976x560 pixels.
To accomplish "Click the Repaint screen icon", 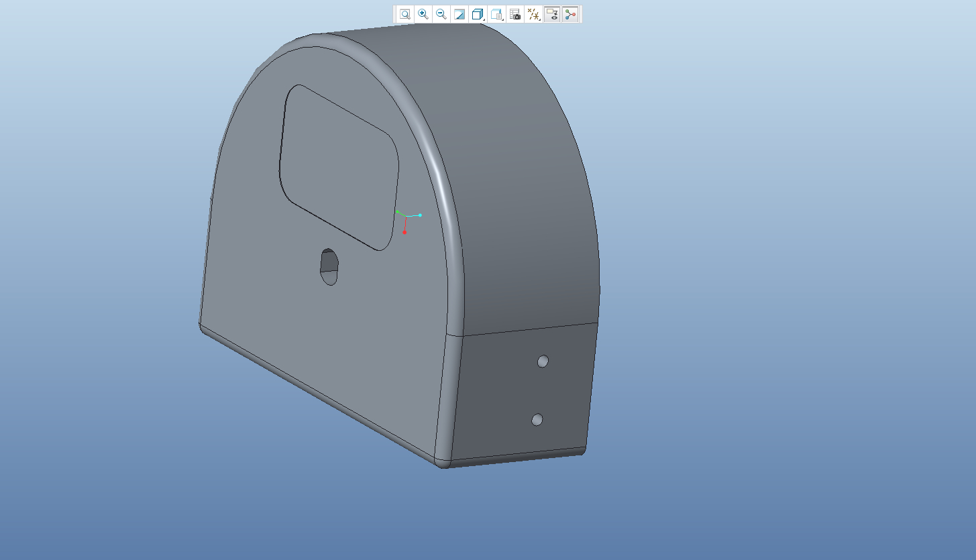I will (x=459, y=14).
